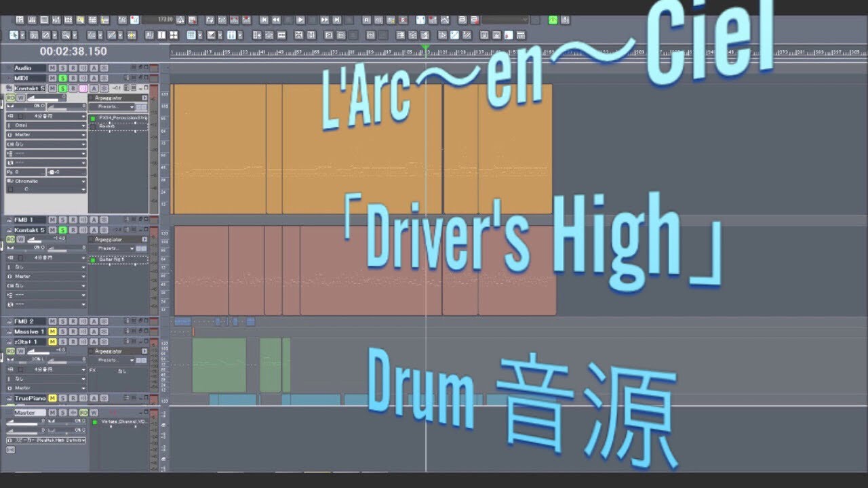Select the TruePiano track name
The width and height of the screenshot is (868, 488).
[30, 398]
